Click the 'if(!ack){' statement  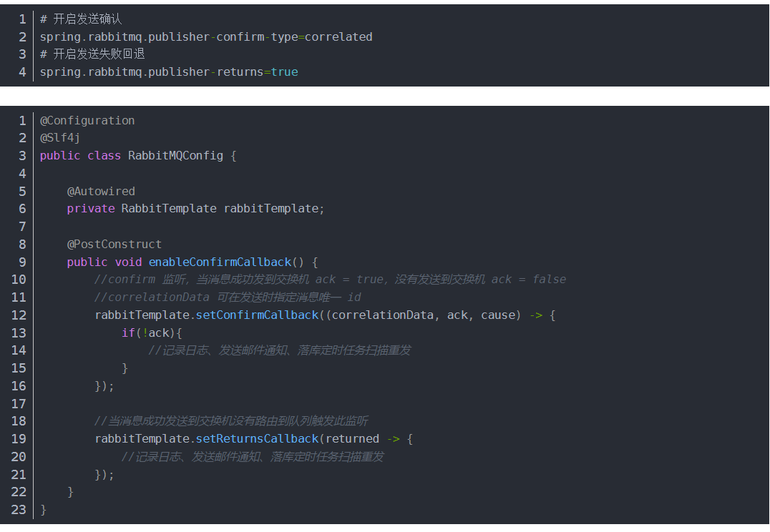pos(152,332)
